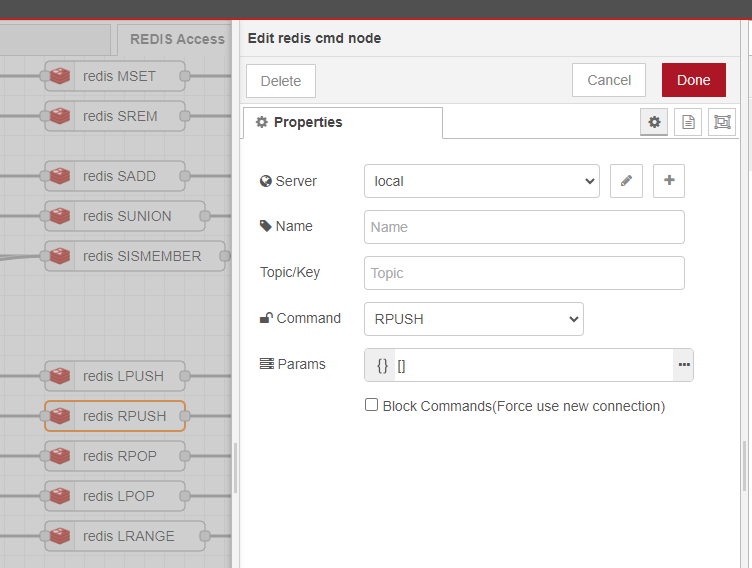Open node appearance icon tab

point(722,122)
